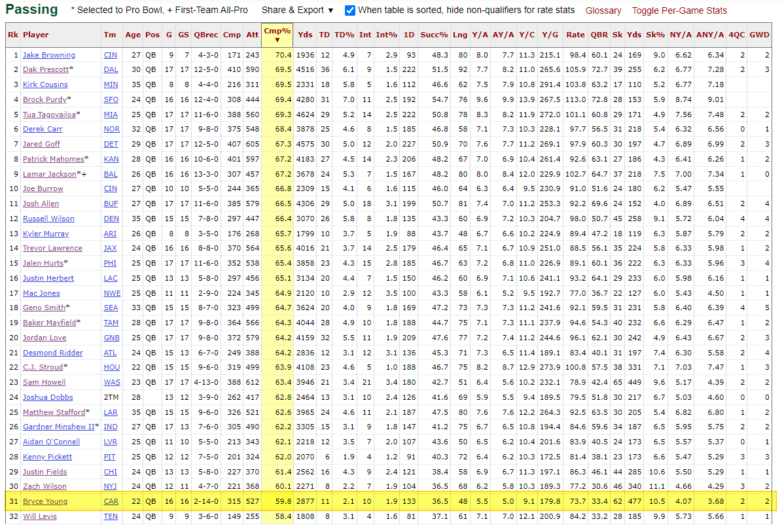Viewport: 784px width, 532px height.
Task: Open Bryce Young player page
Action: (45, 501)
